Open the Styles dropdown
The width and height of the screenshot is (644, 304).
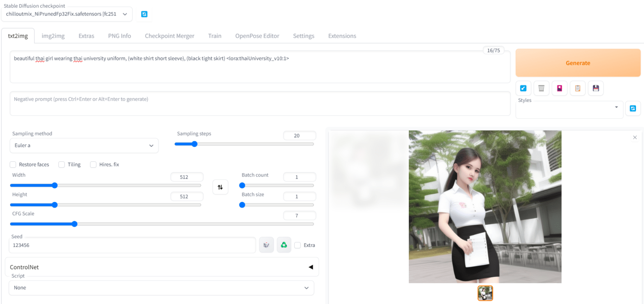[x=569, y=110]
